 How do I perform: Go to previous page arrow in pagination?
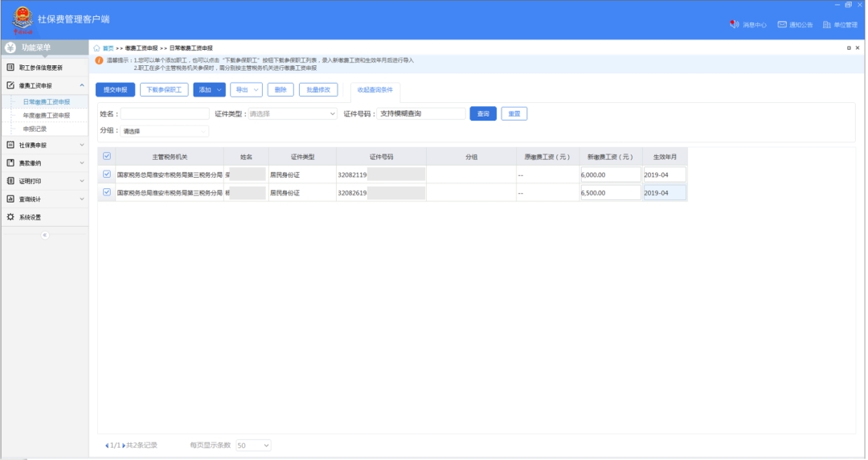pyautogui.click(x=107, y=445)
